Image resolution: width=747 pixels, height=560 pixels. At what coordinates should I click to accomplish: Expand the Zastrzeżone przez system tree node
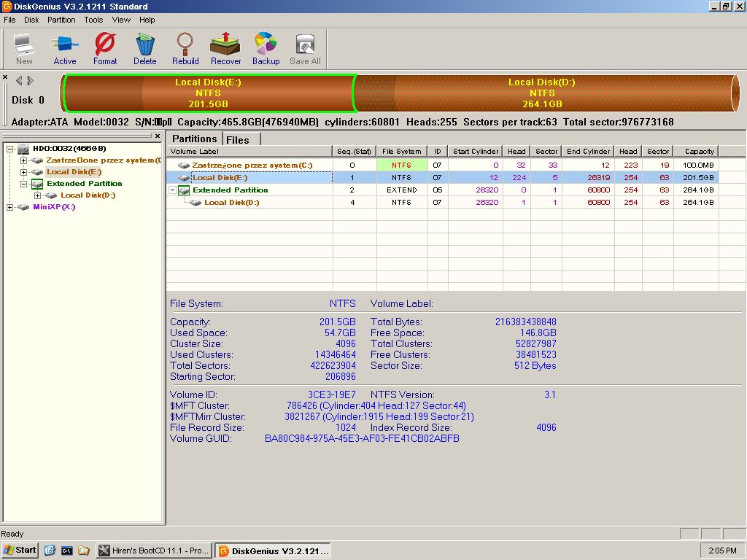(23, 160)
